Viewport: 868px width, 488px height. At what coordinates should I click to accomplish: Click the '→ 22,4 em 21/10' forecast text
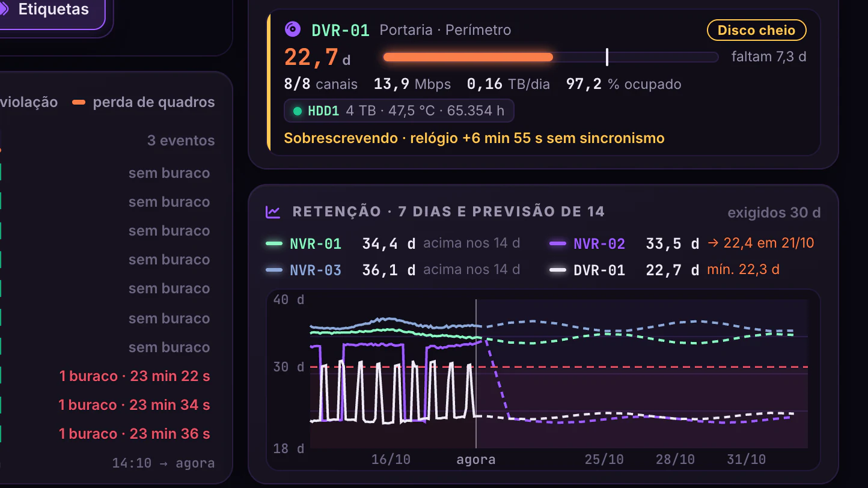coord(761,243)
